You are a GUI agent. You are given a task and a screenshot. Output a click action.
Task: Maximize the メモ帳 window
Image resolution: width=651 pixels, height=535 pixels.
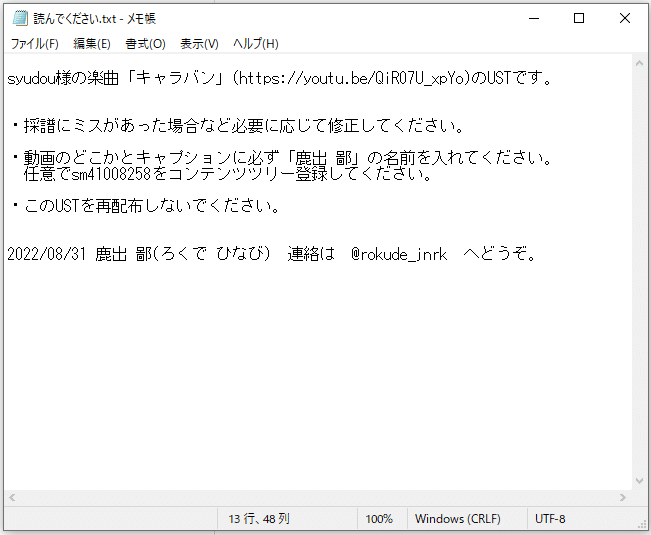coord(579,18)
